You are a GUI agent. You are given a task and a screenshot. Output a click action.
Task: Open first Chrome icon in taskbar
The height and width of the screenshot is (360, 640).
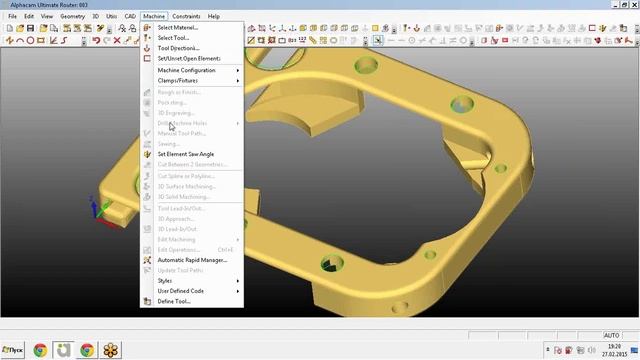point(40,350)
